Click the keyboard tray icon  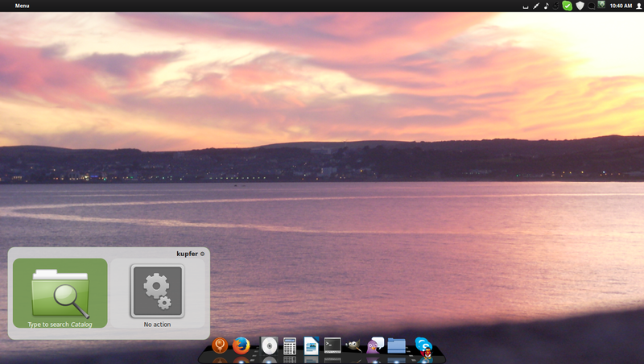click(526, 6)
